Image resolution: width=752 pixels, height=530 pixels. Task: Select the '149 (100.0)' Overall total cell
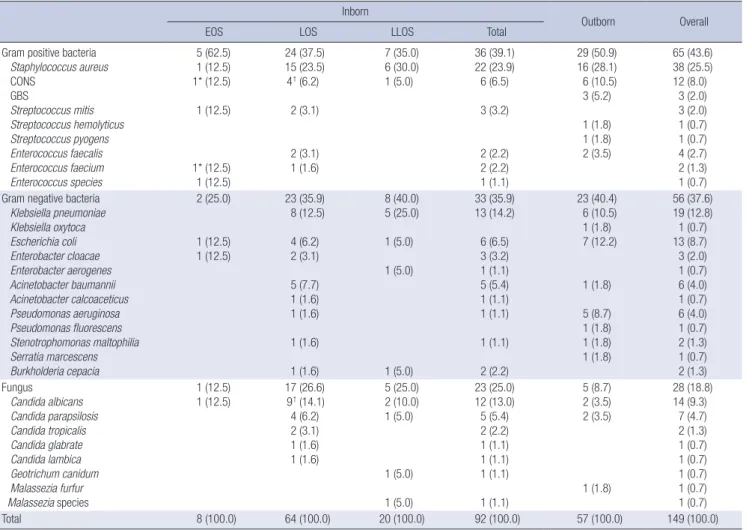[693, 519]
